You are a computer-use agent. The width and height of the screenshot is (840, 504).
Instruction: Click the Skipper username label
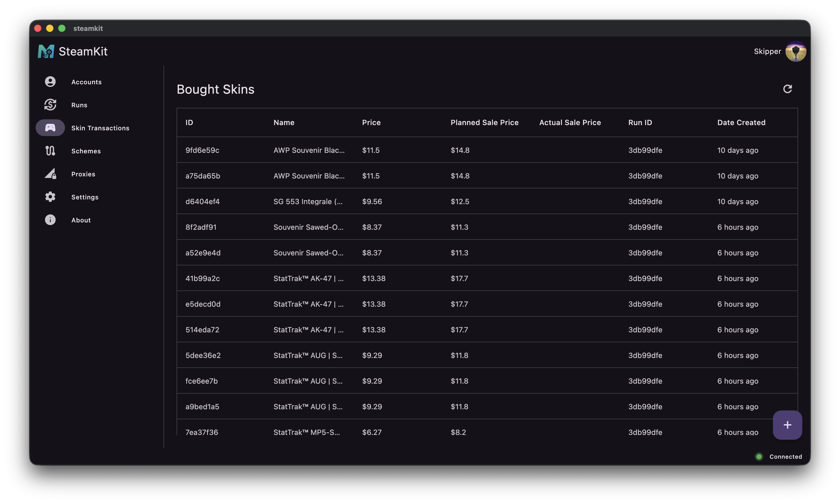tap(767, 51)
